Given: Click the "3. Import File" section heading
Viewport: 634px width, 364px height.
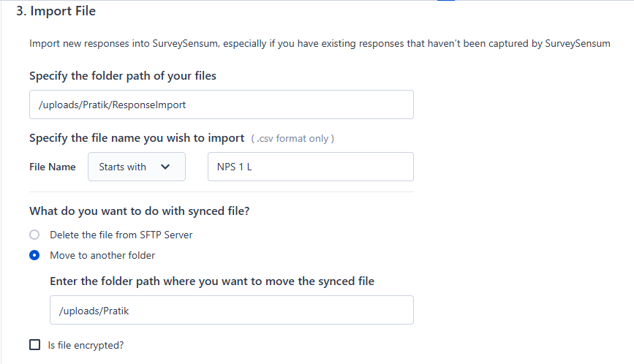Looking at the screenshot, I should (x=56, y=11).
